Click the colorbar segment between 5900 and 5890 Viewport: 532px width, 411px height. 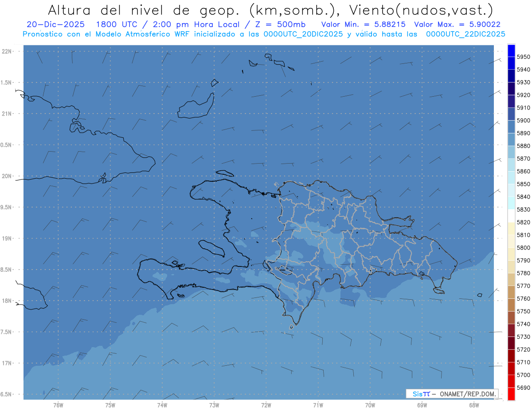(511, 127)
